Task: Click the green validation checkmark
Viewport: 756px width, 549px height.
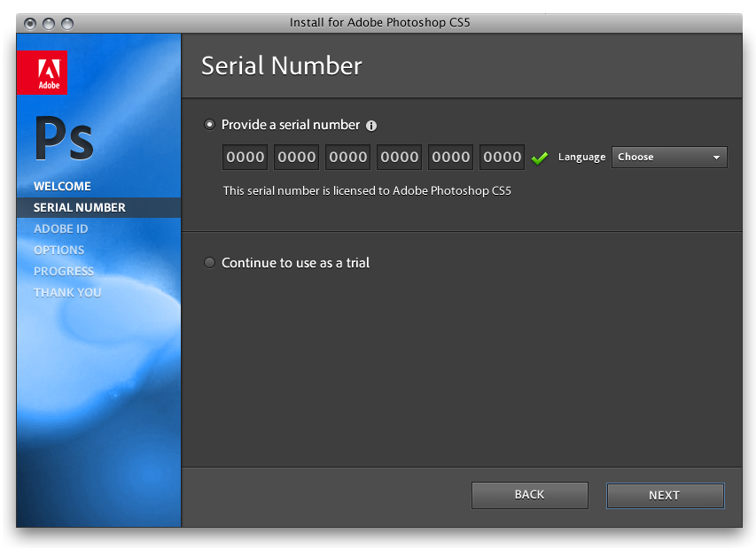Action: 540,158
